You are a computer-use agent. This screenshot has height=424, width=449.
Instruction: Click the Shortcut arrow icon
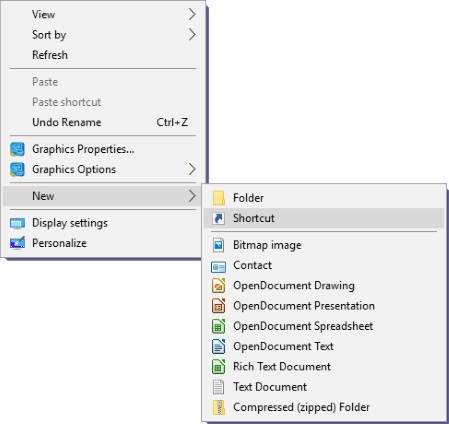(219, 218)
